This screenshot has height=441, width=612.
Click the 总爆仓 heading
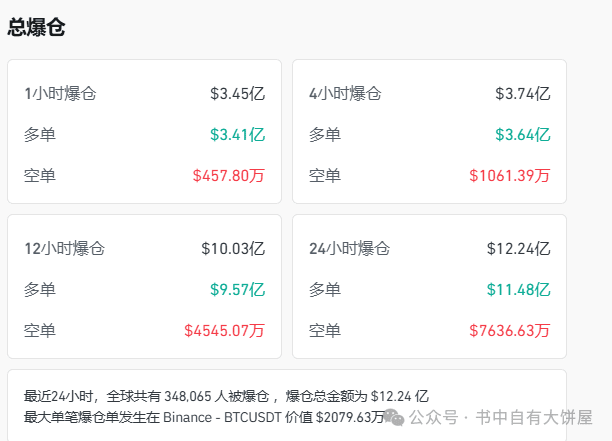[x=36, y=27]
